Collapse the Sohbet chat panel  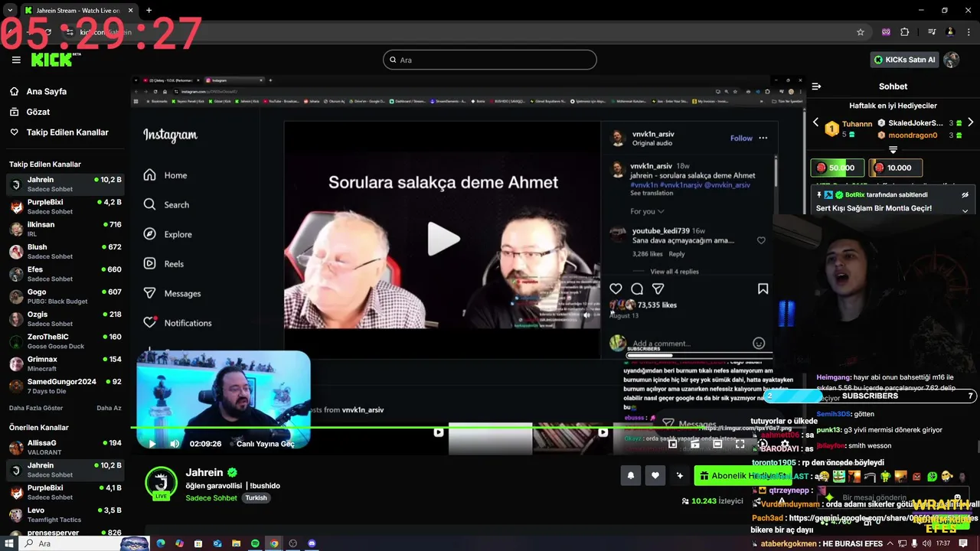click(x=816, y=86)
